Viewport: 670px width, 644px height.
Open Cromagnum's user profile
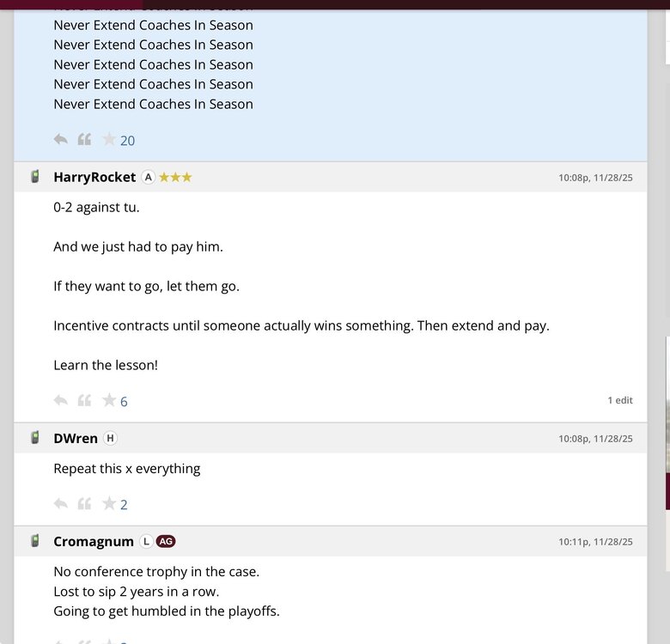click(x=94, y=541)
